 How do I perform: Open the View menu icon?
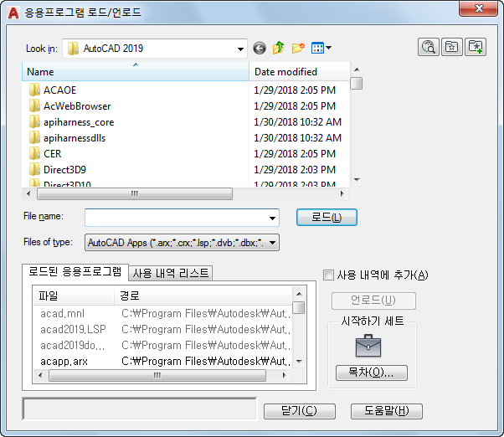pyautogui.click(x=321, y=48)
